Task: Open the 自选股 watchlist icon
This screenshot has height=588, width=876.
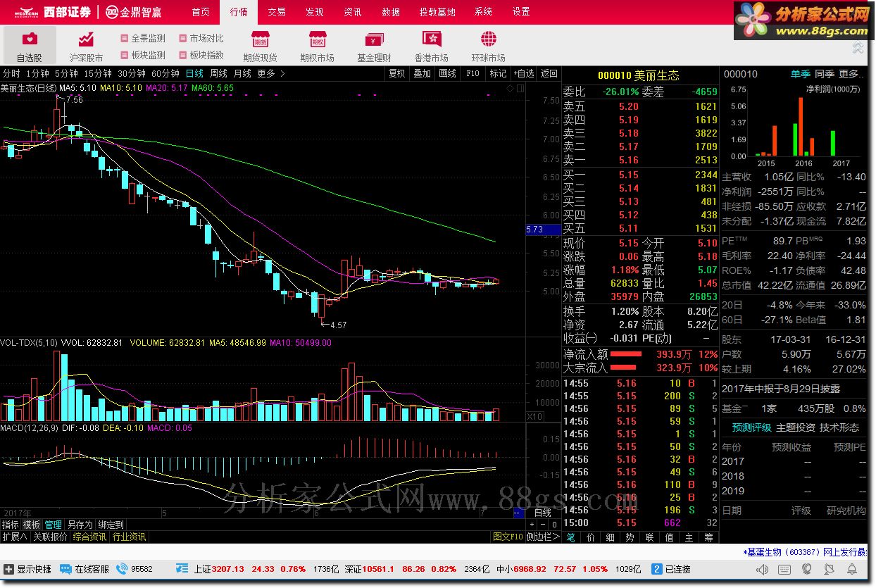Action: 29,39
